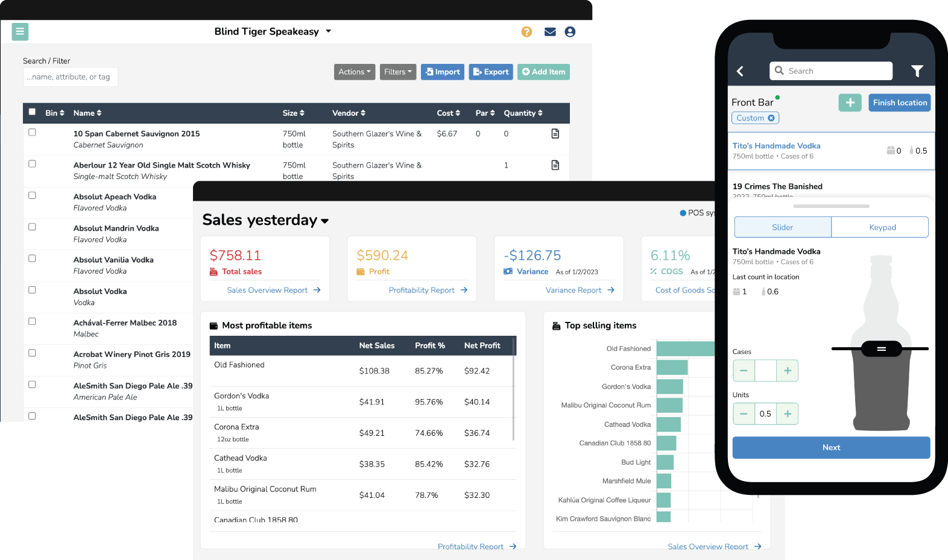Check the plain Absolut Vodka row
The width and height of the screenshot is (948, 560).
[32, 290]
